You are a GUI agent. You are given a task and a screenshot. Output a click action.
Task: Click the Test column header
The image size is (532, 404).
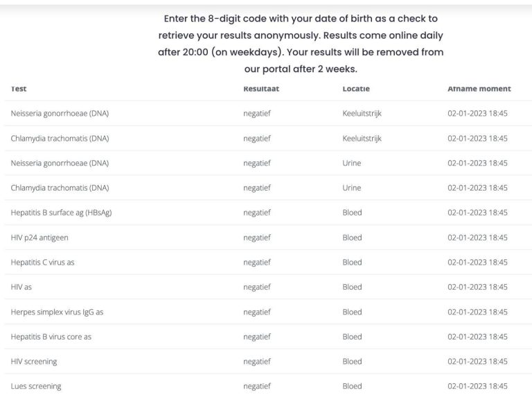point(18,89)
